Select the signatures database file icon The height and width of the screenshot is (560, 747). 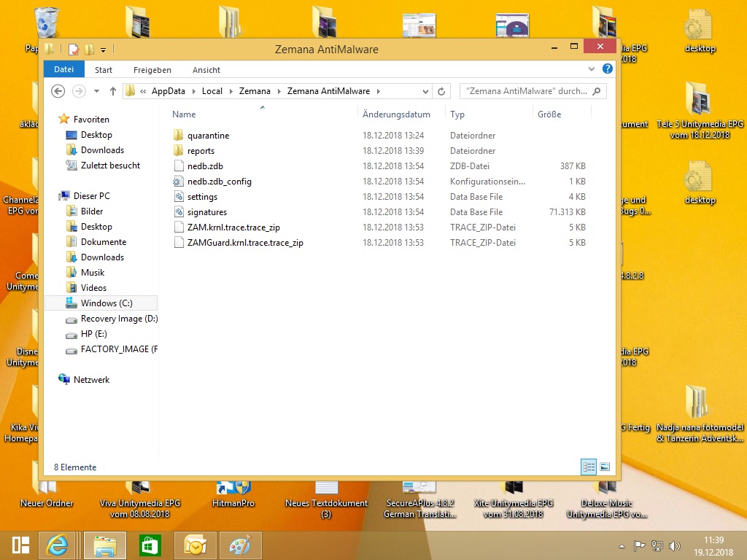point(178,212)
